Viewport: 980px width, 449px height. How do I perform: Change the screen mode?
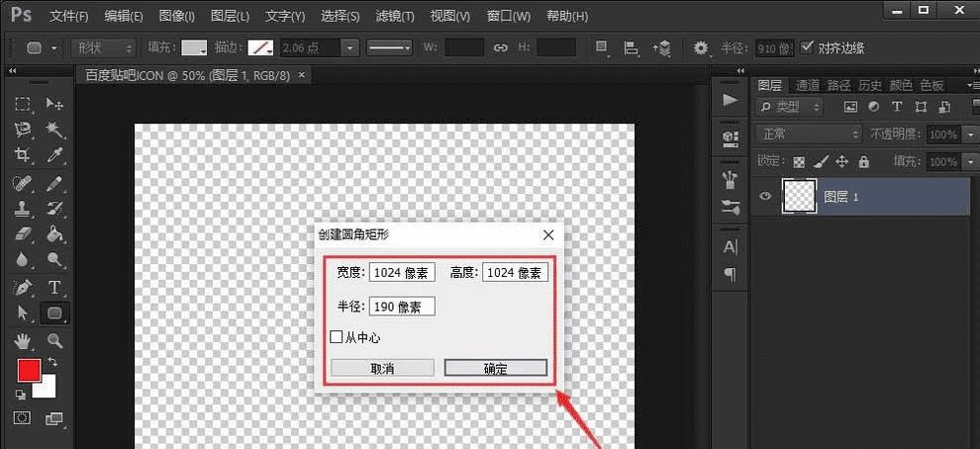[x=55, y=417]
